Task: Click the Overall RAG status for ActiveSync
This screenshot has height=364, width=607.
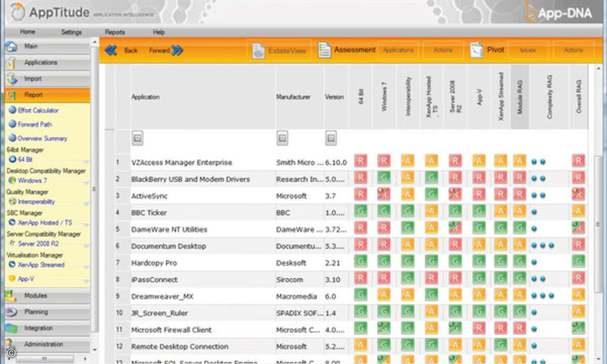Action: (x=578, y=195)
